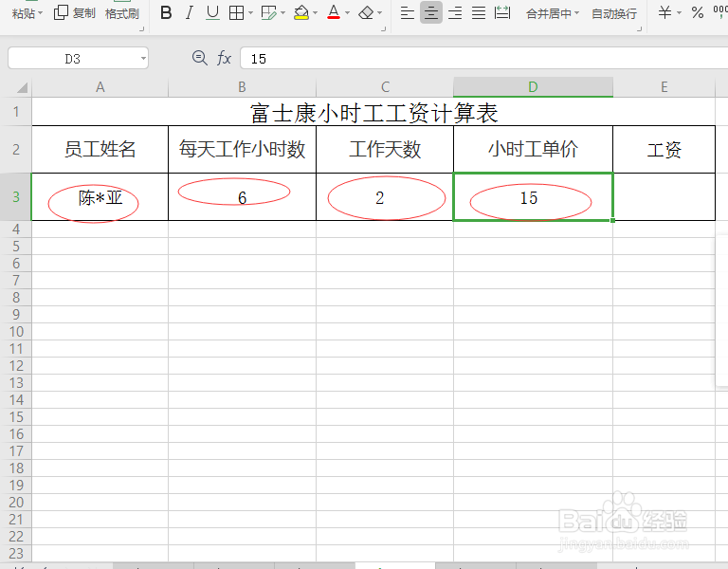Open clipboard group dialog launcher

(141, 29)
